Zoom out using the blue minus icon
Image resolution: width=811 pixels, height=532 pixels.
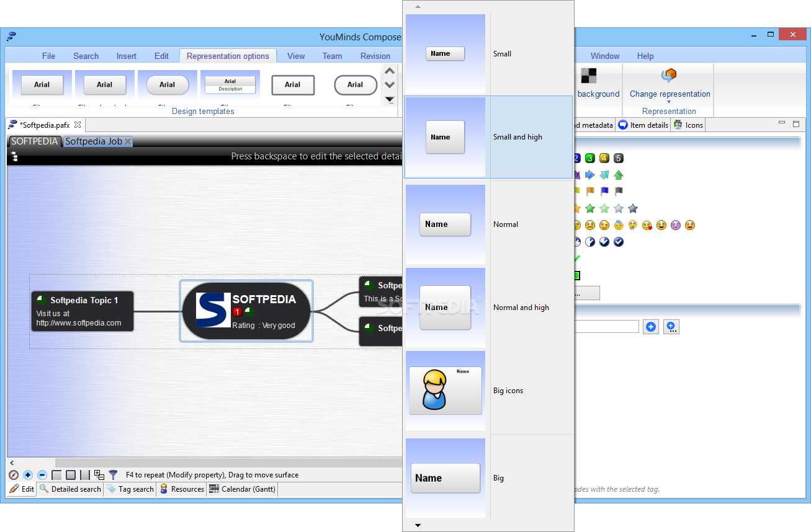[42, 475]
